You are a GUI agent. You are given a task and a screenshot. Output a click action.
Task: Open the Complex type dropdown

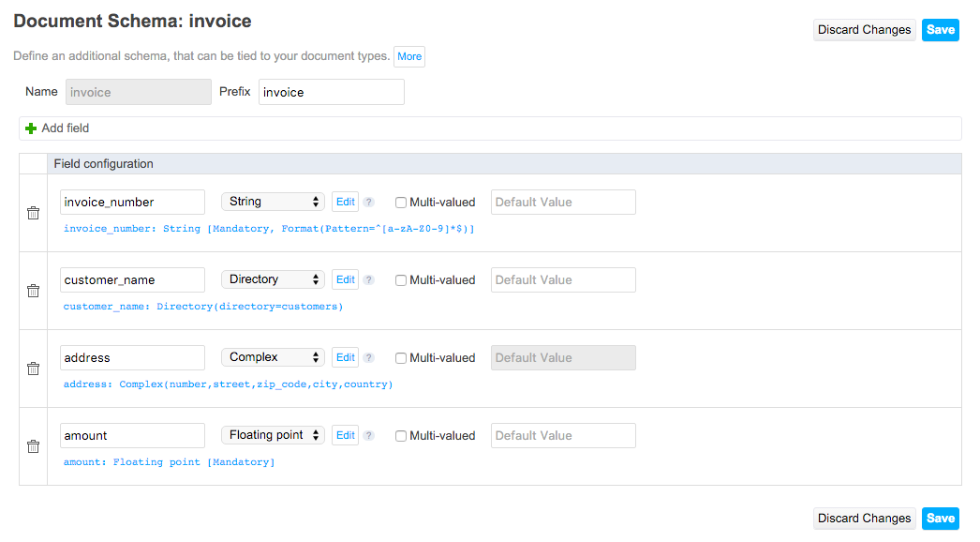pos(273,356)
